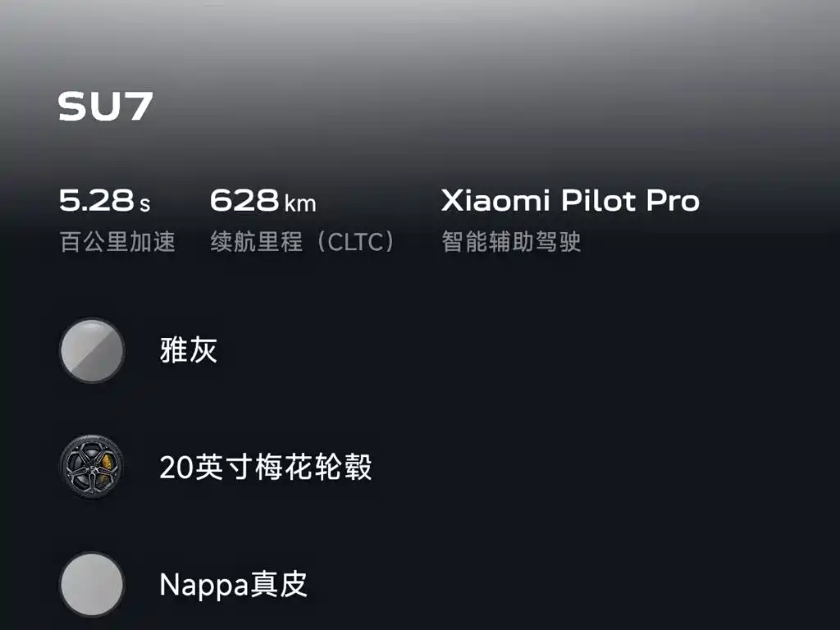Select the 628 km range figure
This screenshot has height=630, width=840.
263,200
